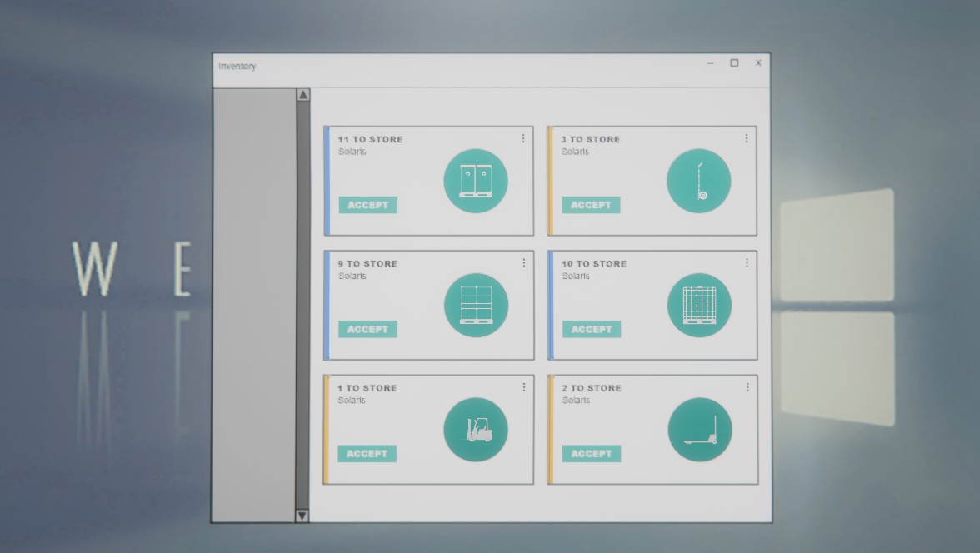Open the three-dot menu on 3 To Store card
980x553 pixels.
point(747,138)
